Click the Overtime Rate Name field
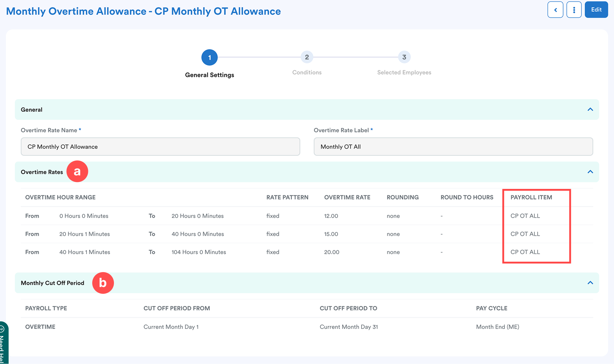614x364 pixels. [160, 147]
